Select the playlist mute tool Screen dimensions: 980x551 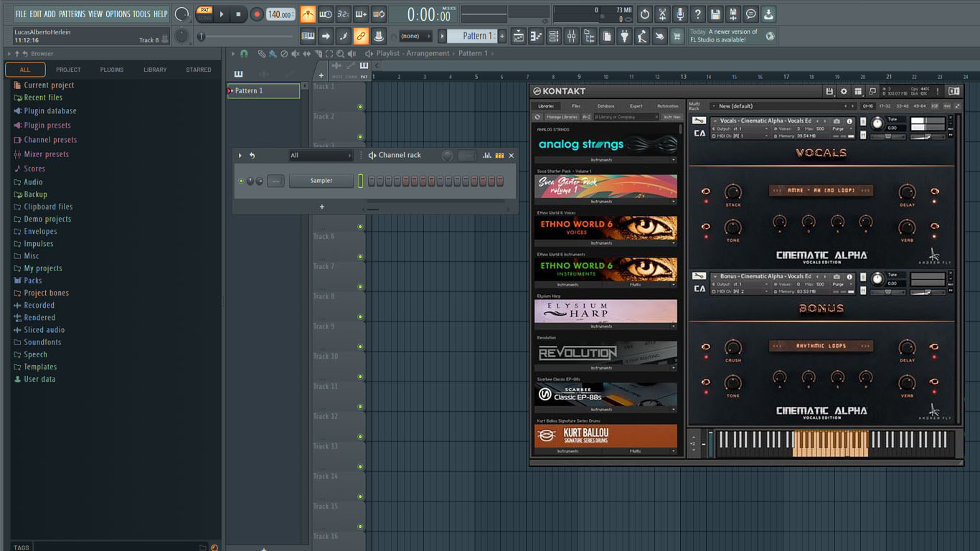pyautogui.click(x=296, y=54)
